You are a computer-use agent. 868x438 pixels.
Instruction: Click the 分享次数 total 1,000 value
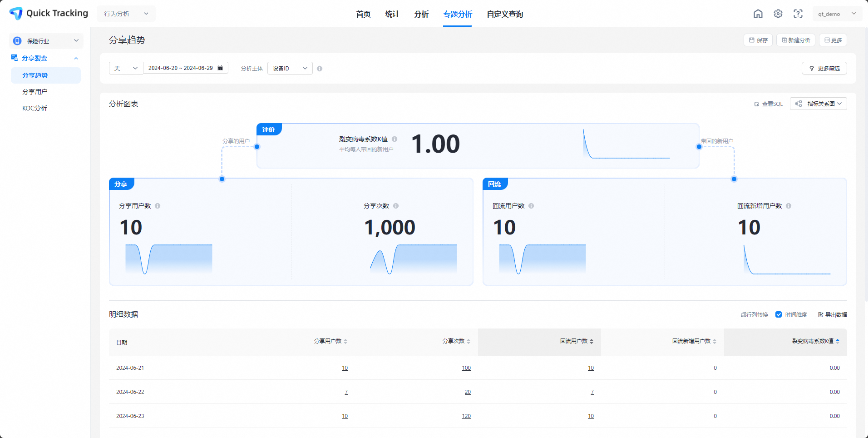(390, 228)
